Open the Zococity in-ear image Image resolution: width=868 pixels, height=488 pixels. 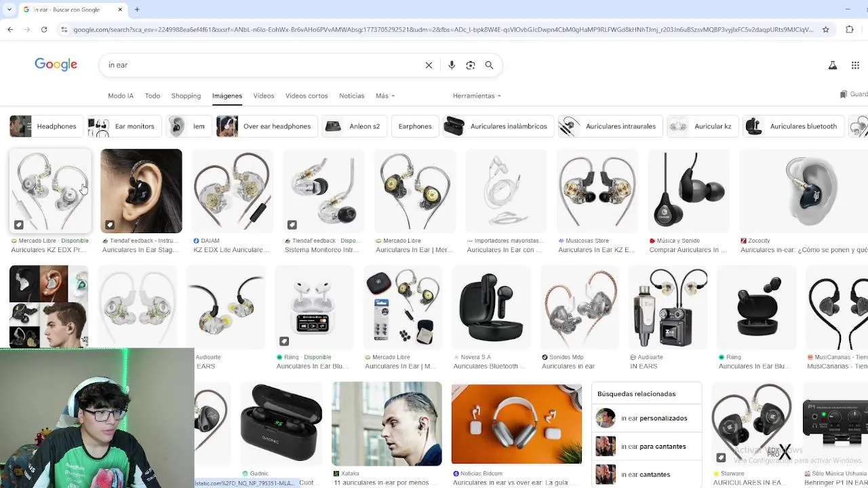[804, 191]
